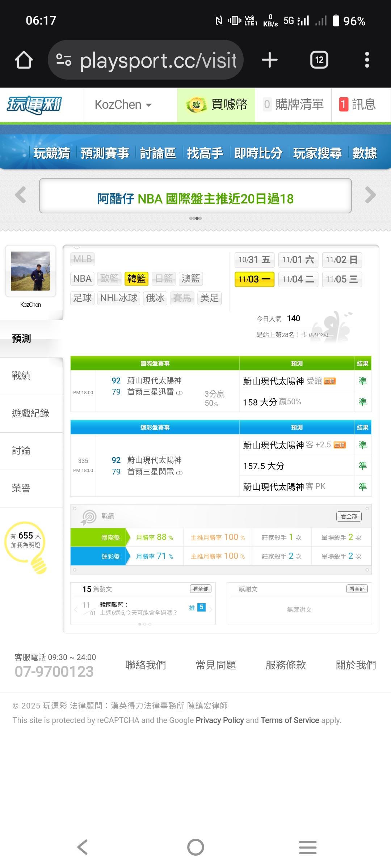Switch to 遊戲紀錄 sidebar tab
The width and height of the screenshot is (391, 868).
31,413
